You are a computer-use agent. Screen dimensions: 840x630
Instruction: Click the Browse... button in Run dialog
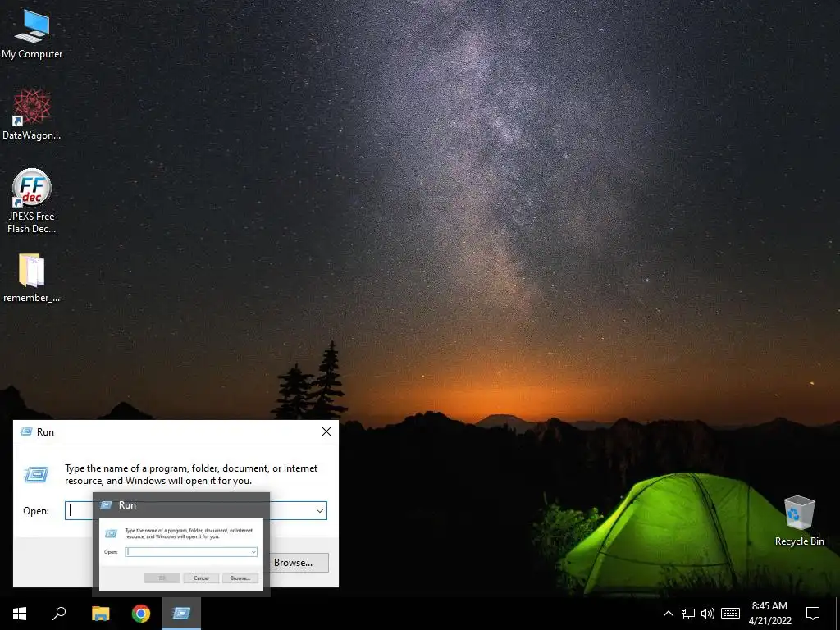pyautogui.click(x=293, y=563)
